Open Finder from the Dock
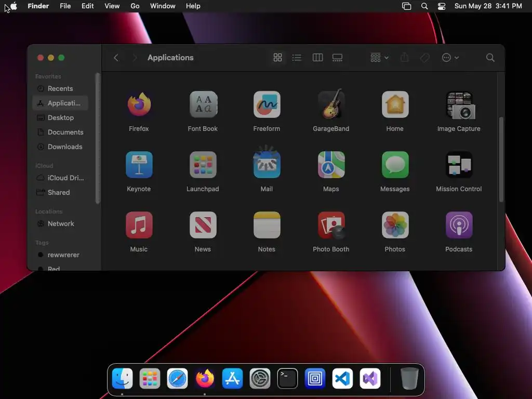 [122, 378]
